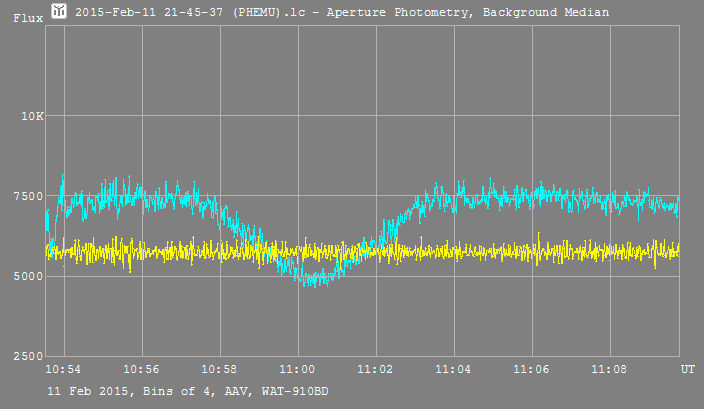The height and width of the screenshot is (409, 704).
Task: Click the yellow curve above the 11:06 label
Action: pyautogui.click(x=532, y=251)
